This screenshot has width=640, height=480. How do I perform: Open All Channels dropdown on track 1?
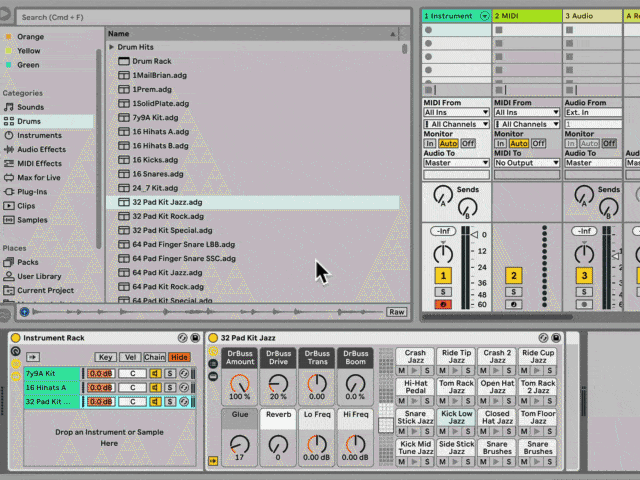coord(456,124)
